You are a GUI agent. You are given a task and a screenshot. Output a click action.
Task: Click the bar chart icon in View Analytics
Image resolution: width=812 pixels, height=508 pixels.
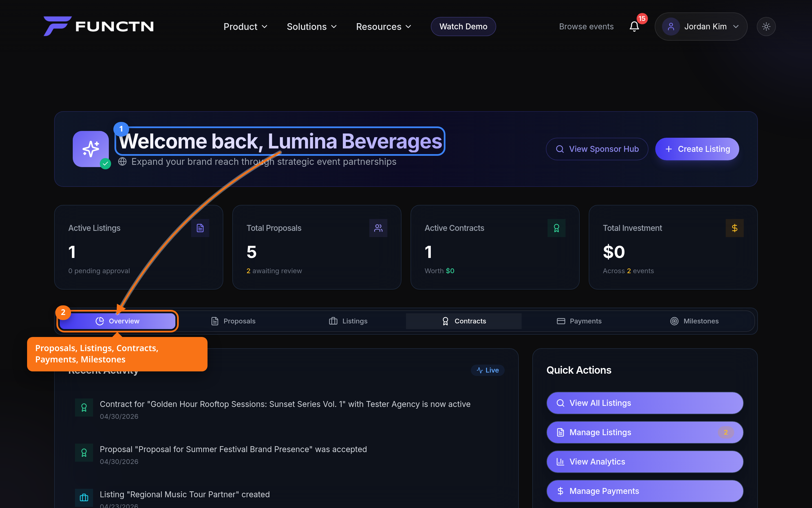pyautogui.click(x=560, y=462)
